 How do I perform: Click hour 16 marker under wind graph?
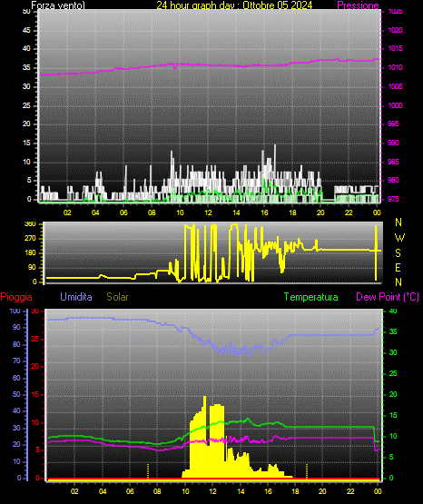[264, 212]
